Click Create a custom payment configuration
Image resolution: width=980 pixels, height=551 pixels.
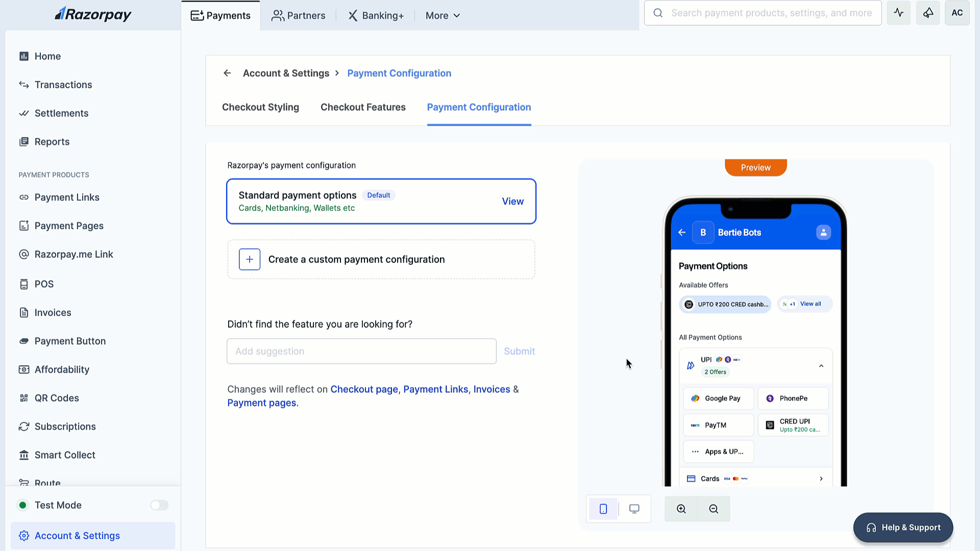tap(381, 259)
